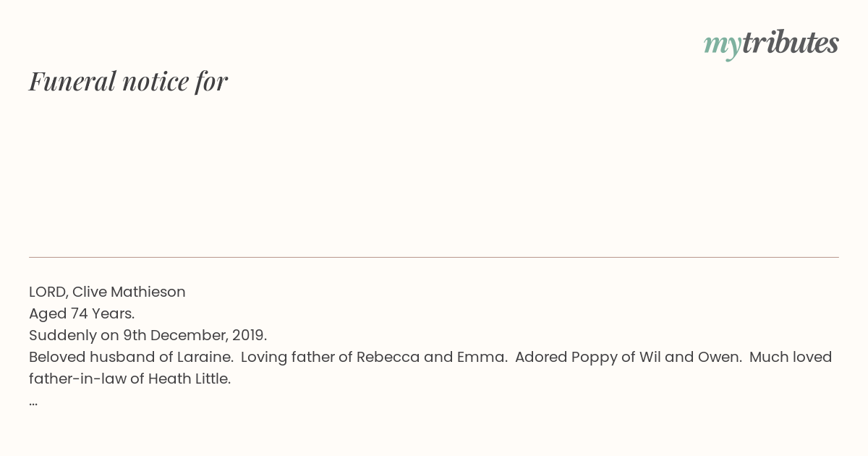Click the "Aged 74 Years." line
The height and width of the screenshot is (456, 868).
point(82,313)
